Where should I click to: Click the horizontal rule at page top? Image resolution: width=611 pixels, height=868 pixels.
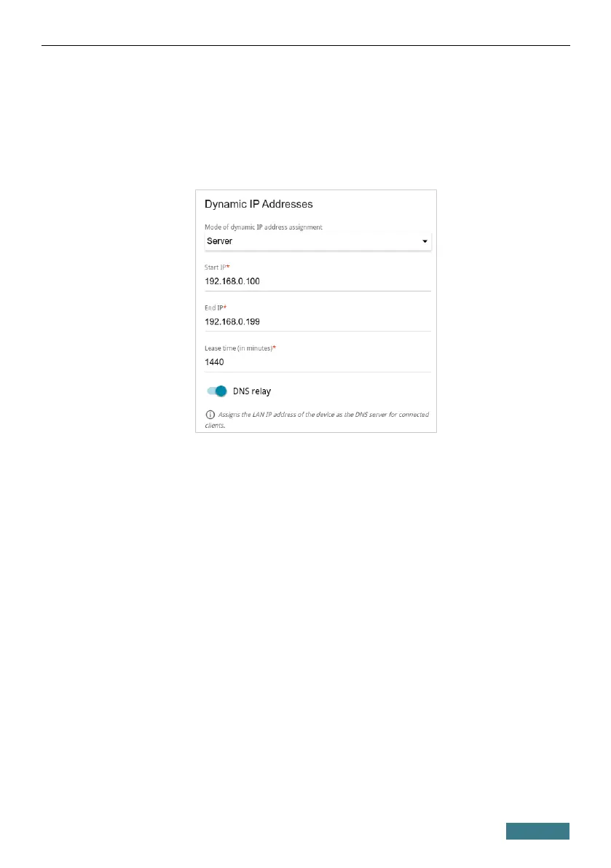point(305,45)
